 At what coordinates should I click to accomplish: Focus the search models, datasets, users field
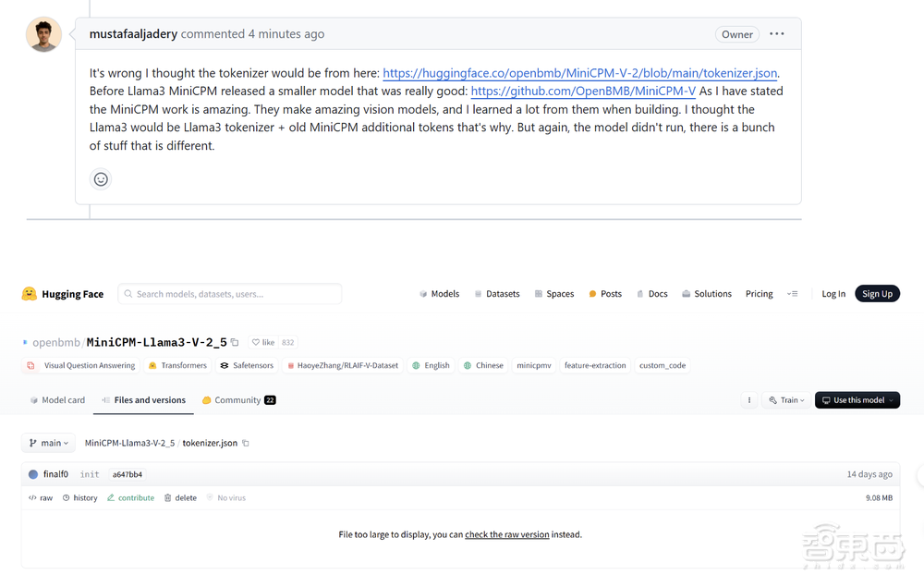[231, 294]
